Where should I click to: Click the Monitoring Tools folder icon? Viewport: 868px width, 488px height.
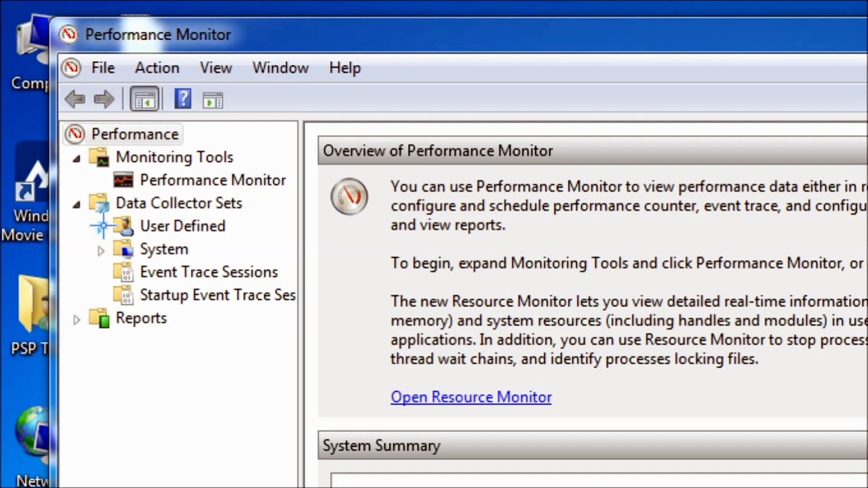(x=99, y=157)
